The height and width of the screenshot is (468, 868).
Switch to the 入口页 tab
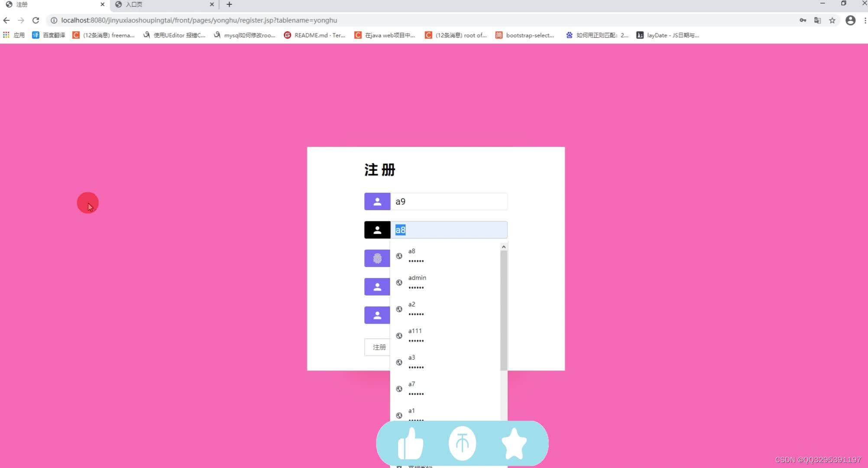(164, 4)
